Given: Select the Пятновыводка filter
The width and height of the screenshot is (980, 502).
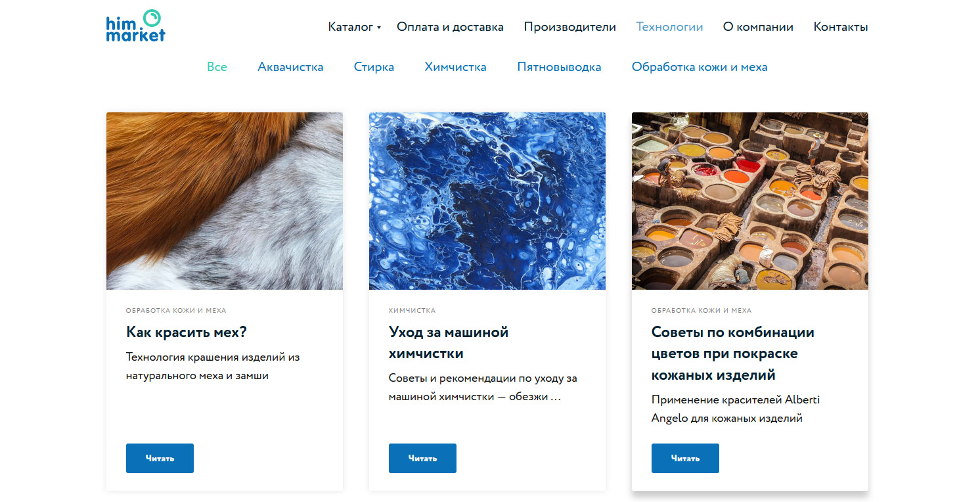Looking at the screenshot, I should click(559, 66).
